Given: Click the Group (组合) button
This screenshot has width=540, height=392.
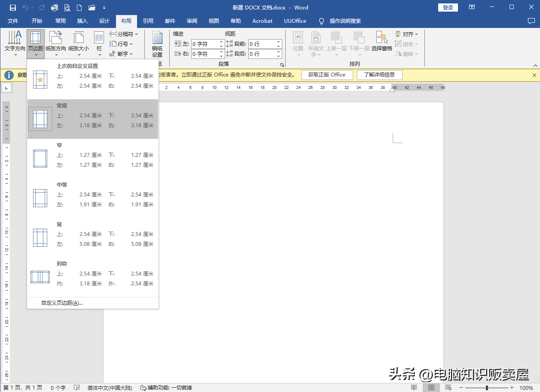Looking at the screenshot, I should (406, 44).
